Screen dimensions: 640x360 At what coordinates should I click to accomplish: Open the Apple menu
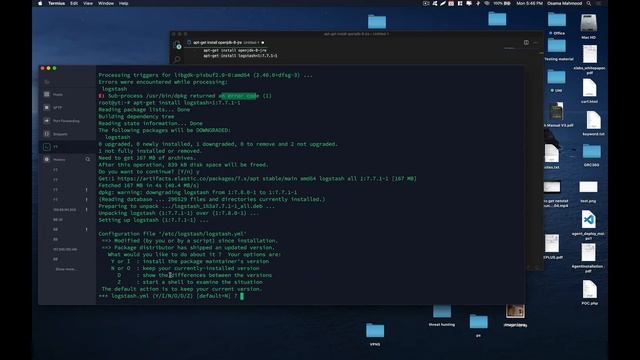click(x=40, y=3)
